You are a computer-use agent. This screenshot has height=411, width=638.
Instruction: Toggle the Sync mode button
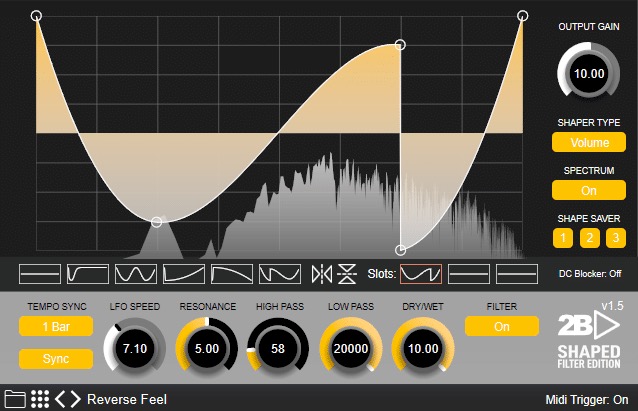(x=56, y=359)
